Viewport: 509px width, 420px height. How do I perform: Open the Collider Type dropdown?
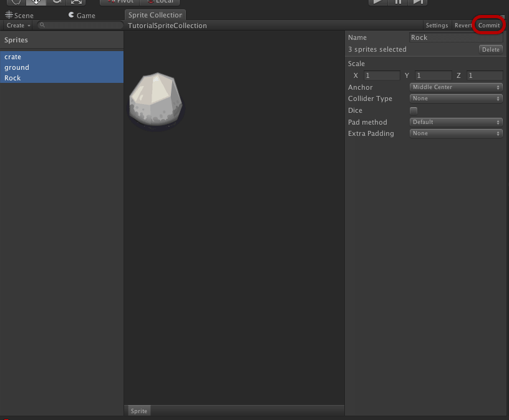pyautogui.click(x=456, y=98)
